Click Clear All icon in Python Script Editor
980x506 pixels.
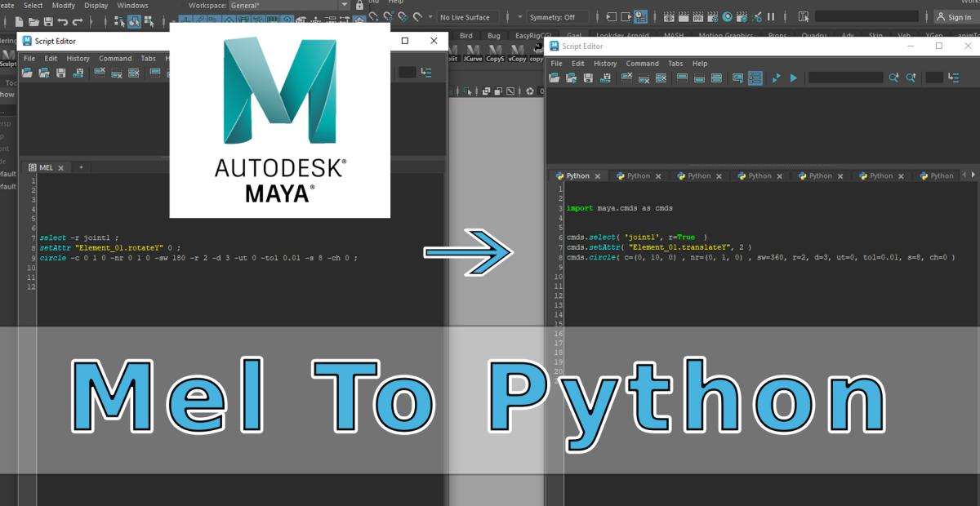[661, 78]
